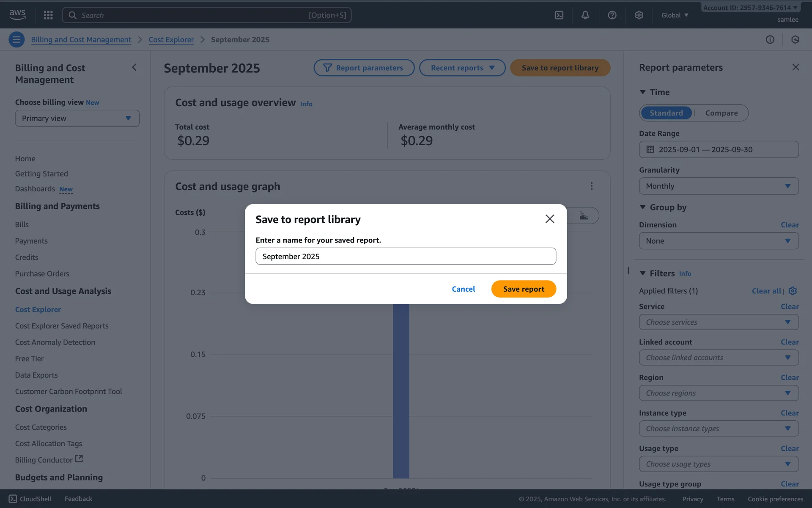Open the Granularity Monthly dropdown
The image size is (812, 508).
pyautogui.click(x=718, y=186)
